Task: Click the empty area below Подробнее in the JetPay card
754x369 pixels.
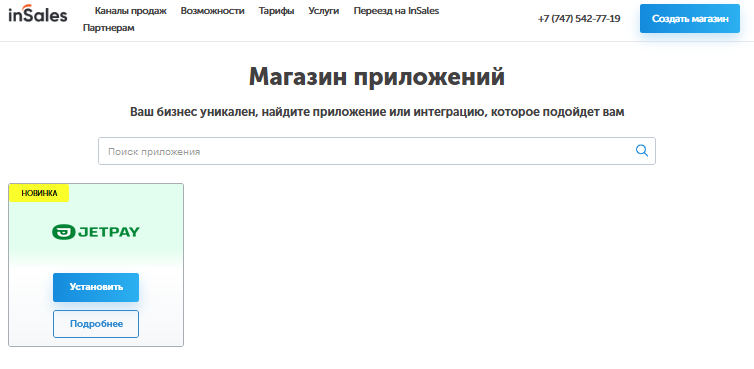Action: [x=96, y=342]
